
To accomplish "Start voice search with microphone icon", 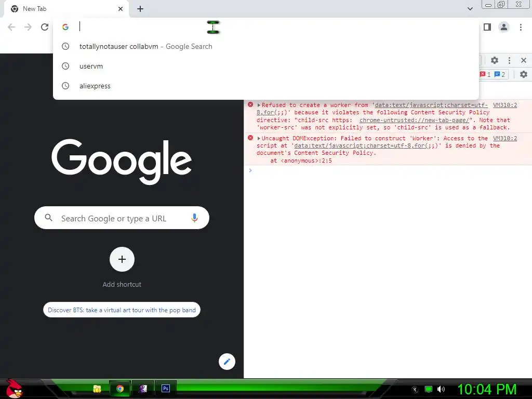I will (x=194, y=218).
